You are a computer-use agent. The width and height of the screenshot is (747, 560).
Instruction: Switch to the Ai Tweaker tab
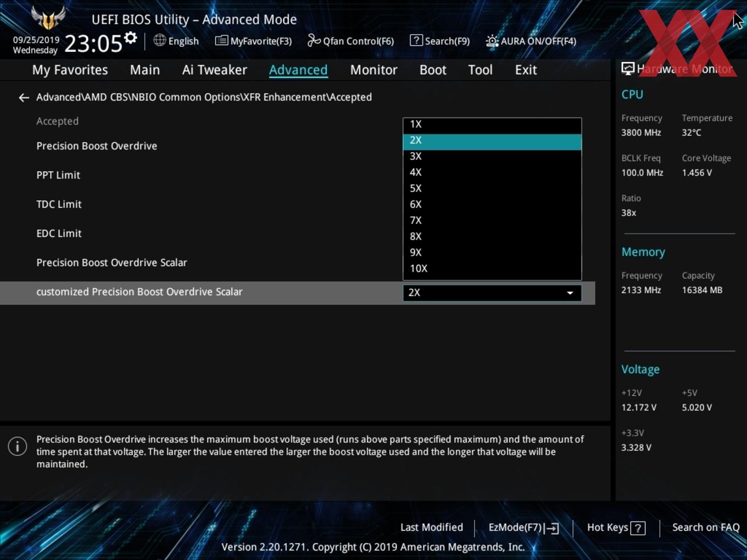(215, 70)
